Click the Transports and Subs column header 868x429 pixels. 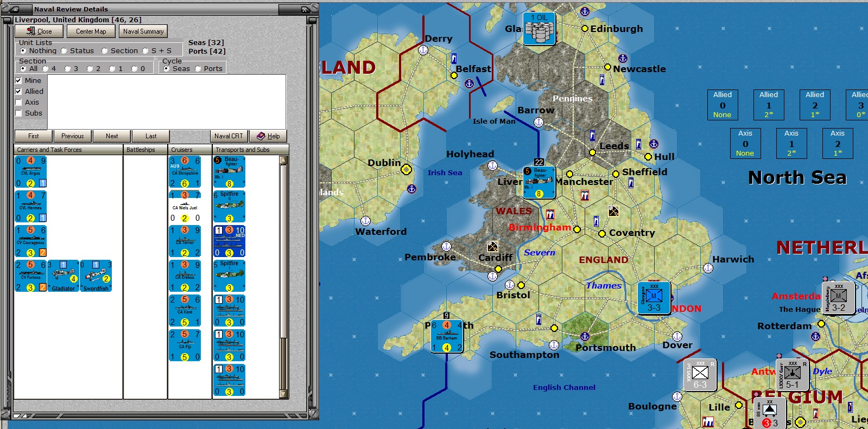[x=250, y=150]
